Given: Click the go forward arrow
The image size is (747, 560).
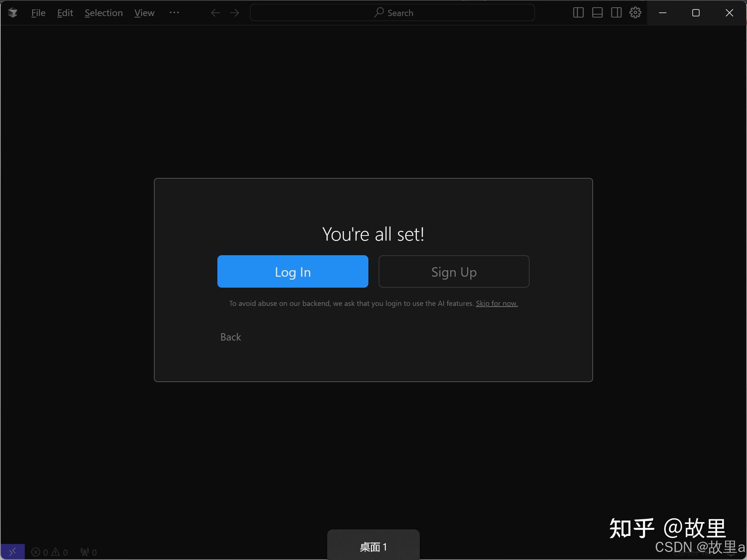Looking at the screenshot, I should coord(235,13).
